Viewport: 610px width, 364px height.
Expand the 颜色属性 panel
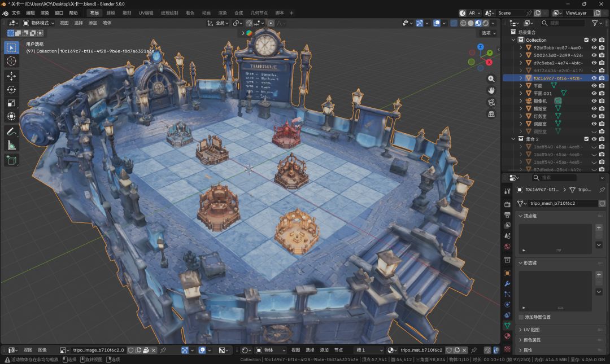pyautogui.click(x=521, y=340)
